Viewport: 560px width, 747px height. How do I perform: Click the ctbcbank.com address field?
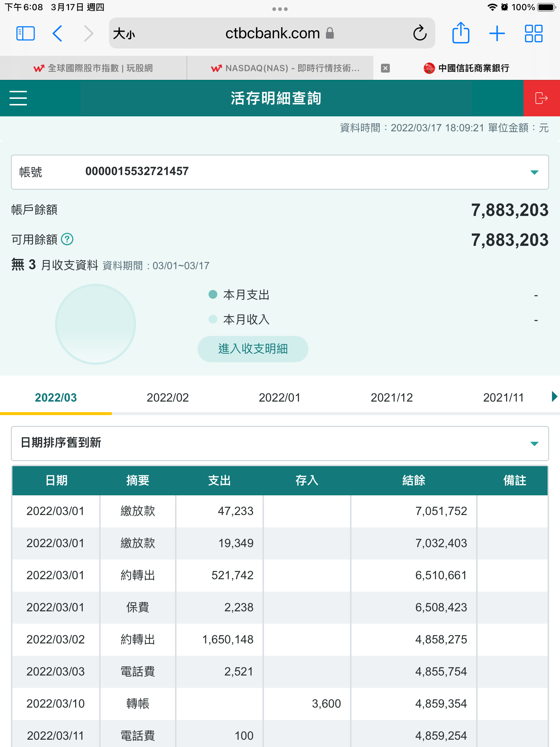click(272, 34)
